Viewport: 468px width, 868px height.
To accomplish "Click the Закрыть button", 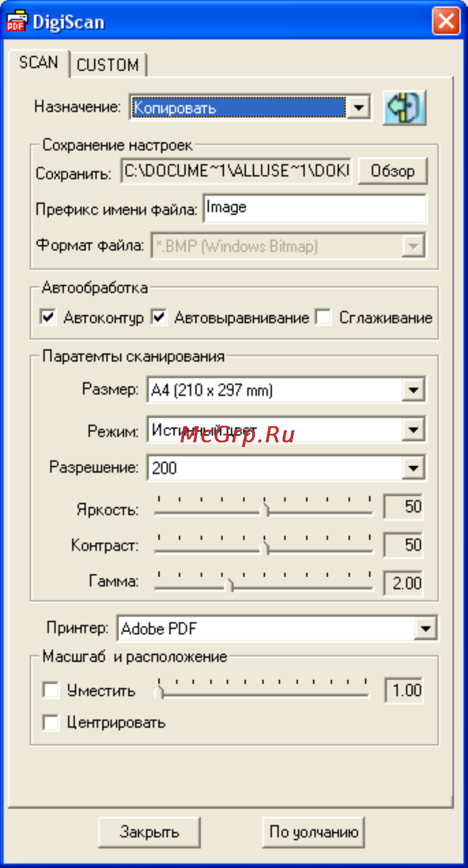I will (x=149, y=832).
